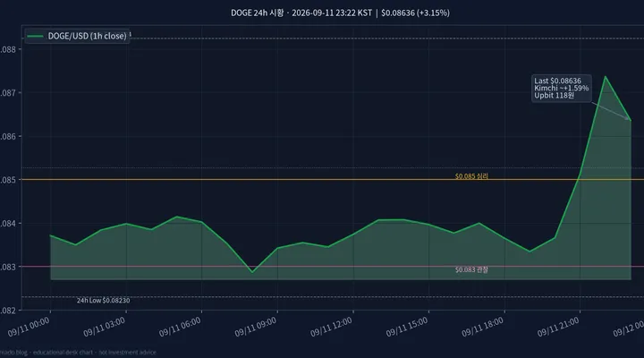Viewport: 644px width, 358px height.
Task: Click the 'Upbit 118원' annotation line
Action: pos(554,96)
